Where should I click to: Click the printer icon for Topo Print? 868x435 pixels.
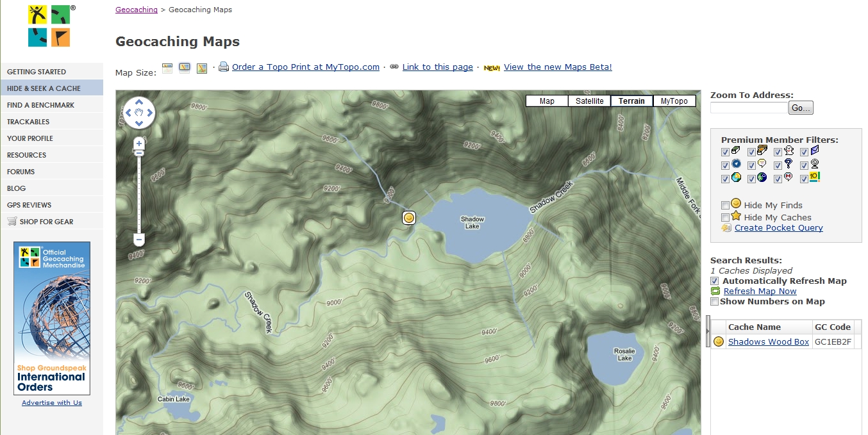pos(224,67)
